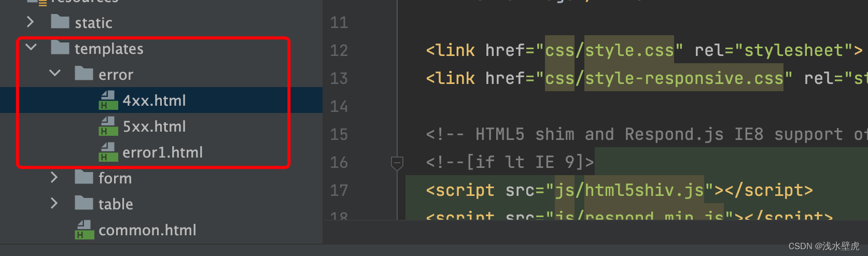Click line number 16 in gutter
Screen dimensions: 868x256
[x=339, y=162]
